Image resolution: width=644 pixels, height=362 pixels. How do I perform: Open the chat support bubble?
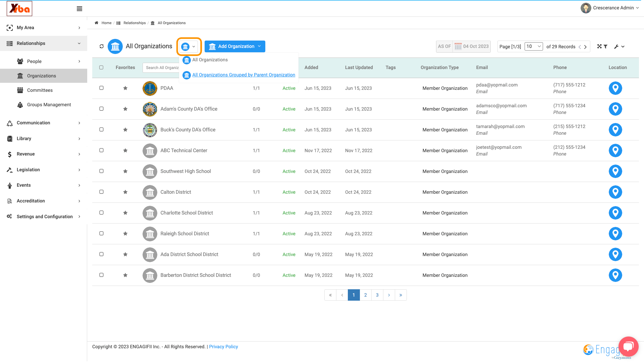click(x=628, y=347)
